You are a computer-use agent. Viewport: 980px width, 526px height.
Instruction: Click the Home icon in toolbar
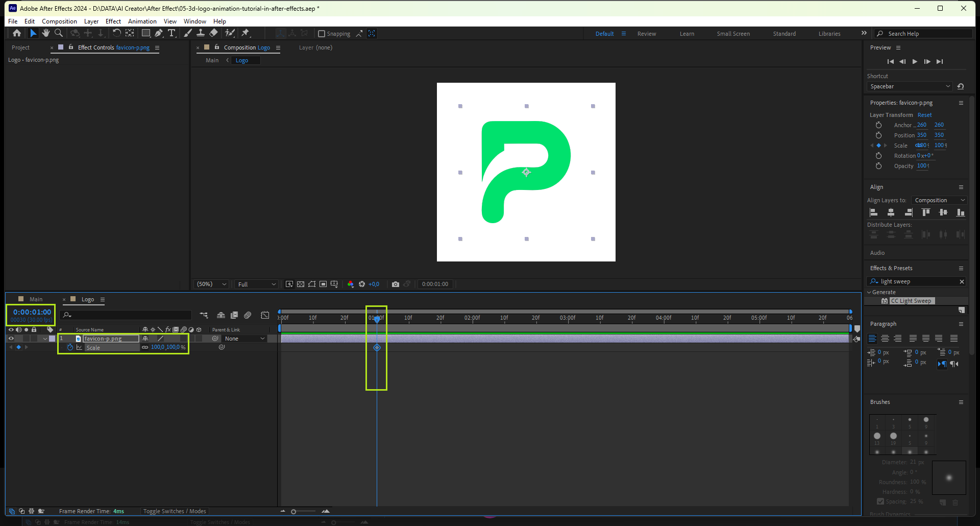pyautogui.click(x=17, y=33)
